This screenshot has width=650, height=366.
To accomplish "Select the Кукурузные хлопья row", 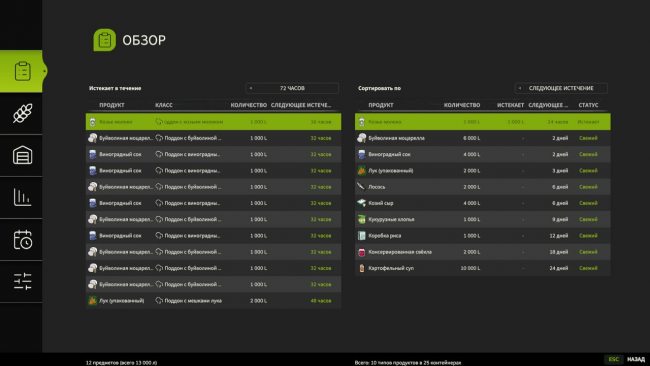I will (483, 219).
